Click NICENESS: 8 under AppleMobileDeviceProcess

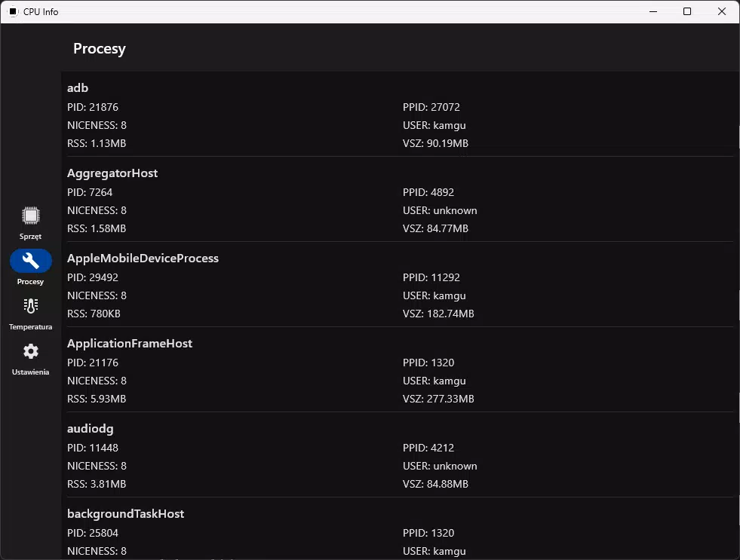(x=97, y=295)
